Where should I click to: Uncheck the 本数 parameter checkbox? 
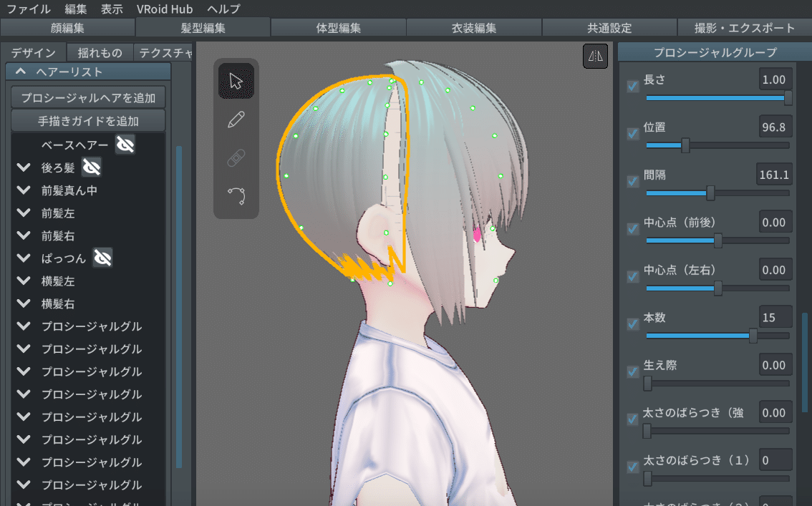point(633,324)
